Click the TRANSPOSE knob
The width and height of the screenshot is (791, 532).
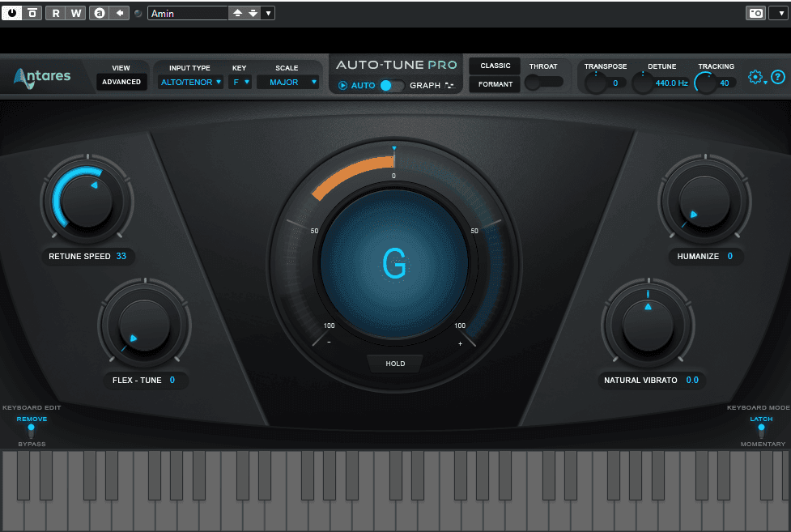click(596, 83)
